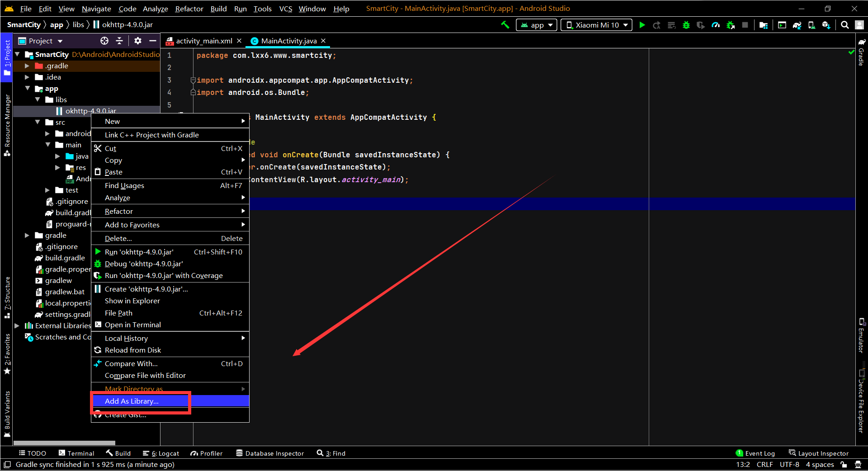Screen dimensions: 868x471
Task: Open Project panel settings gear icon
Action: click(x=138, y=41)
